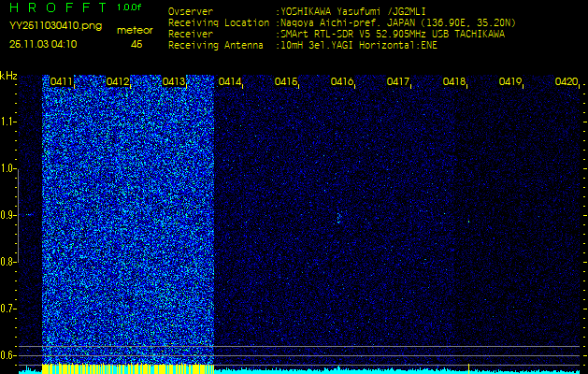588x374 pixels.
Task: Click the 0420 time marker
Action: point(566,81)
